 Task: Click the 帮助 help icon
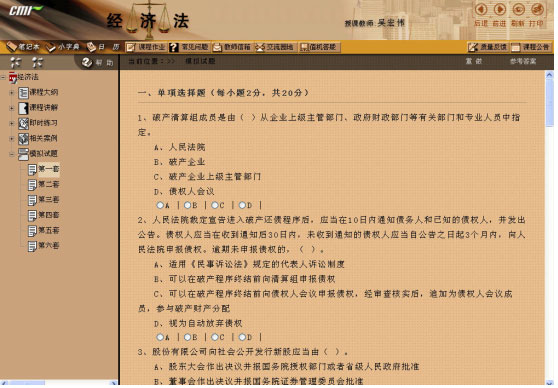click(x=86, y=63)
